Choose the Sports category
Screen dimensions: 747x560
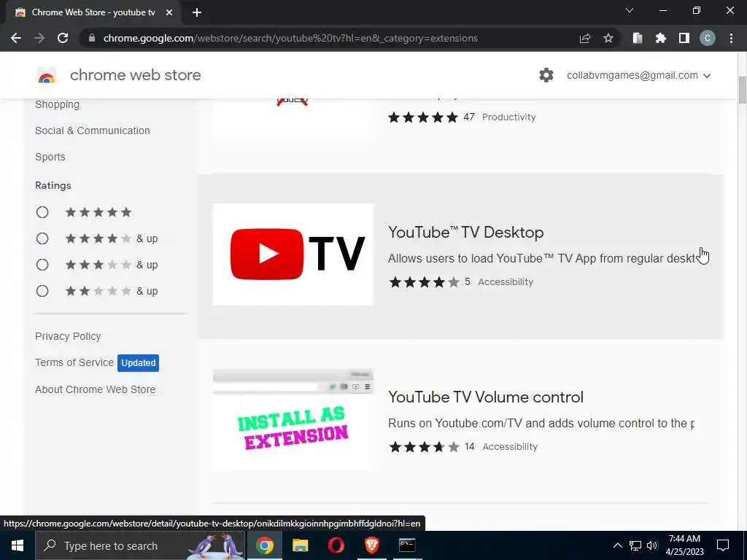pos(50,157)
